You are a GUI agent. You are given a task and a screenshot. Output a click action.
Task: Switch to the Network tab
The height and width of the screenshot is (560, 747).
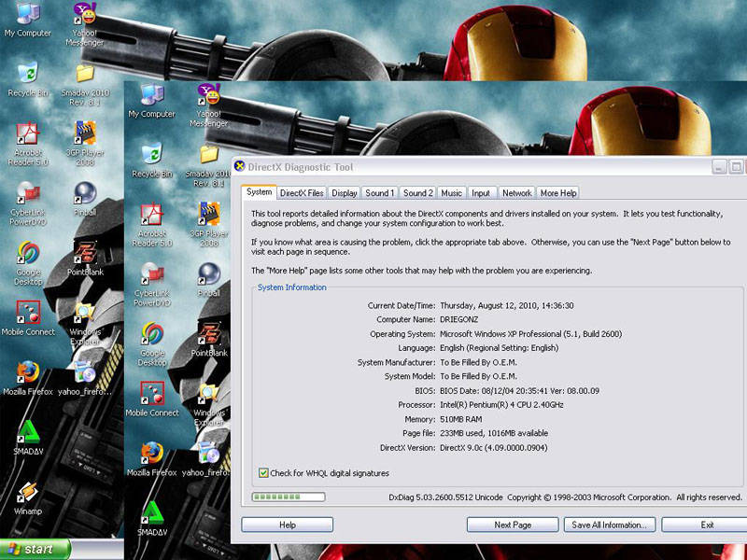coord(516,193)
